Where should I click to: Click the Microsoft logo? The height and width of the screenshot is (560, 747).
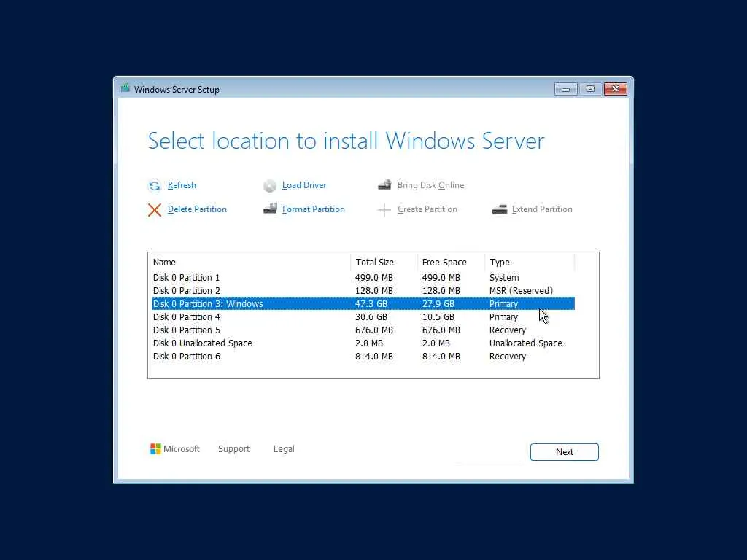click(175, 448)
